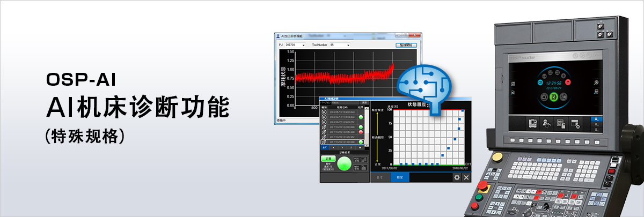This screenshot has height=217, width=644.
Task: Click the yellow round button on the operation panel
Action: coord(497,156)
